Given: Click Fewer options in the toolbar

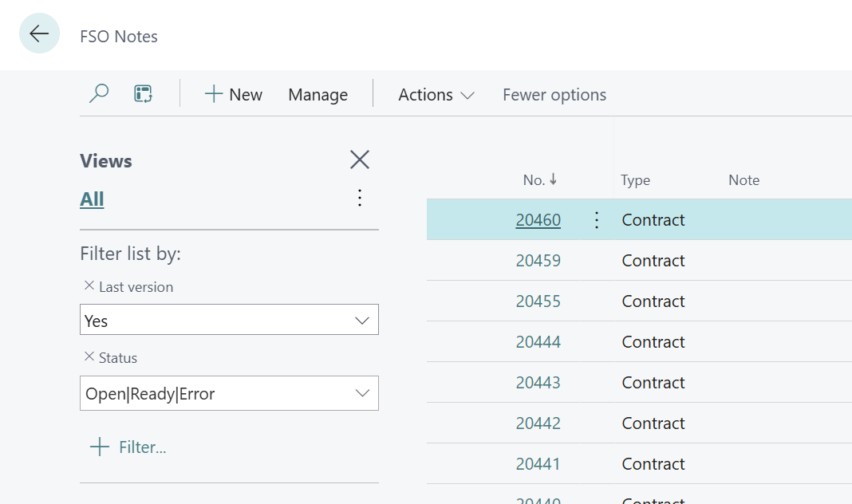Looking at the screenshot, I should click(554, 95).
